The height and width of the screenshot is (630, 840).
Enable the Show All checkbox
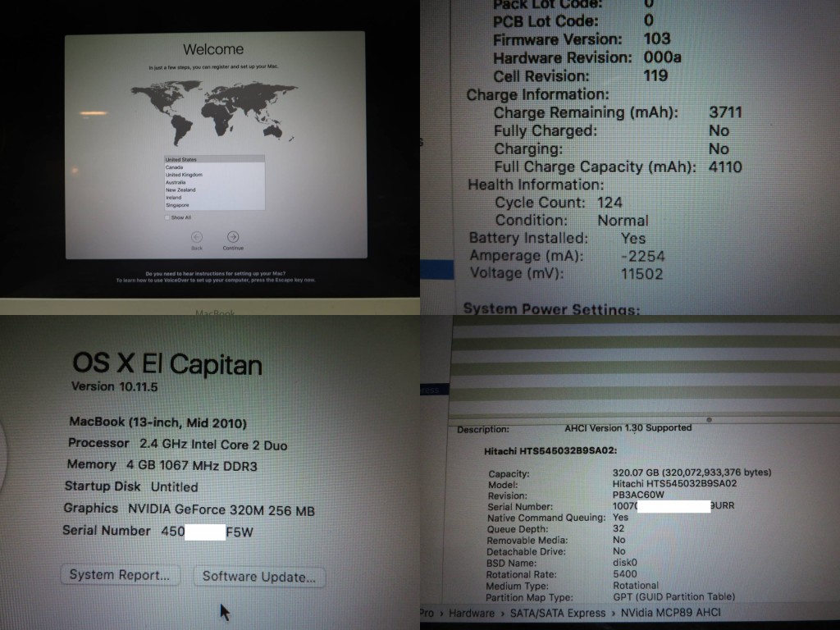[167, 217]
